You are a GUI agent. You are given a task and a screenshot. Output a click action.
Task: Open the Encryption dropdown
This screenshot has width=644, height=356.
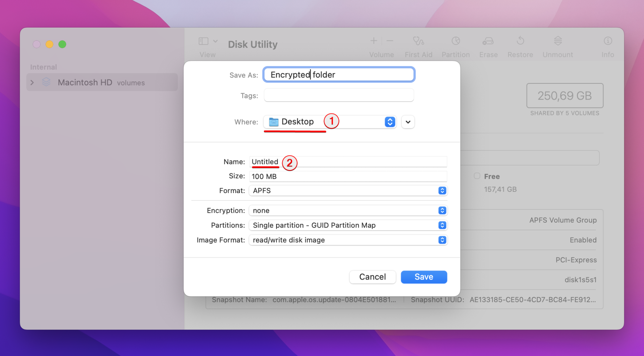tap(442, 210)
